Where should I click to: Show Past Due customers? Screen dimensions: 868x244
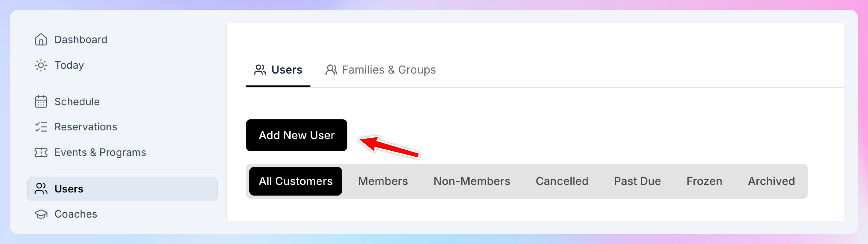637,181
